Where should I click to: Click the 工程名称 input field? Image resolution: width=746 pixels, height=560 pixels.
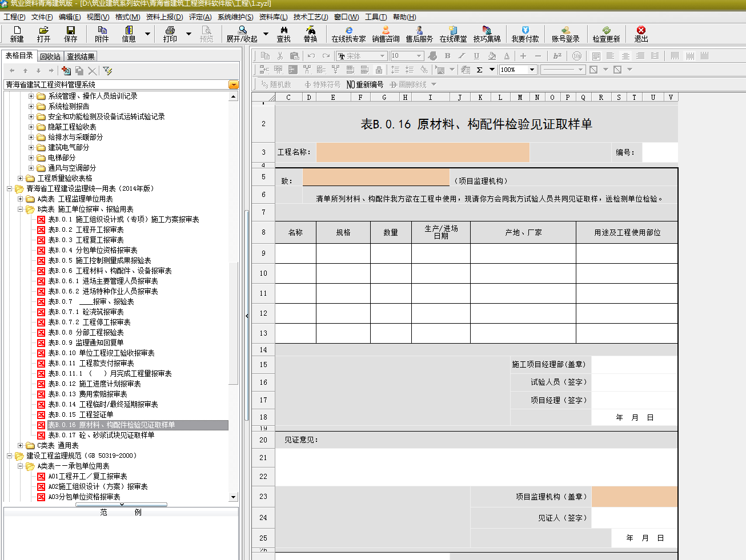[423, 152]
